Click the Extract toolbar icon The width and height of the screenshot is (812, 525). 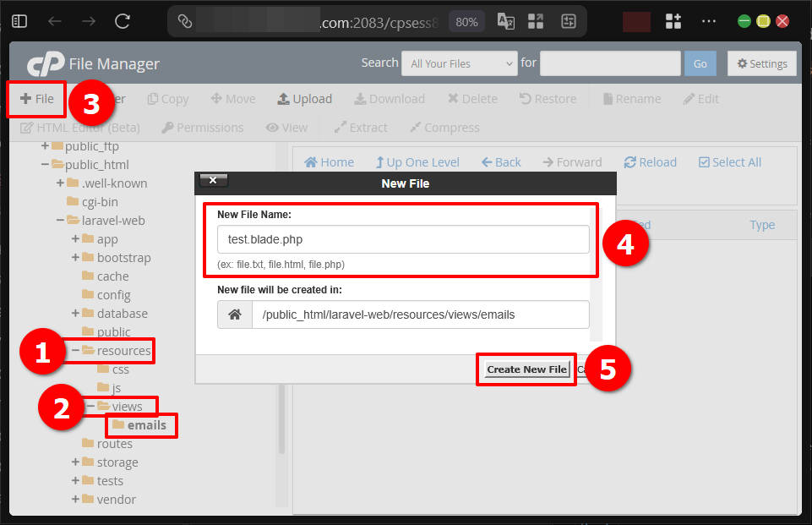[360, 128]
